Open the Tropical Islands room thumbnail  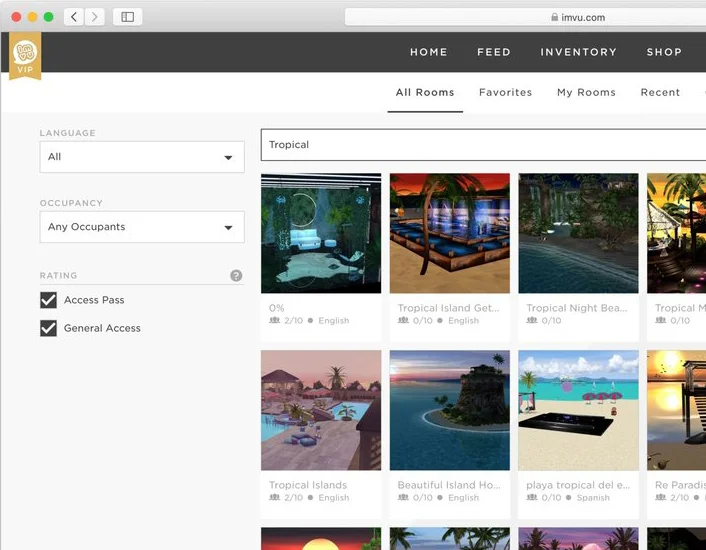tap(321, 410)
